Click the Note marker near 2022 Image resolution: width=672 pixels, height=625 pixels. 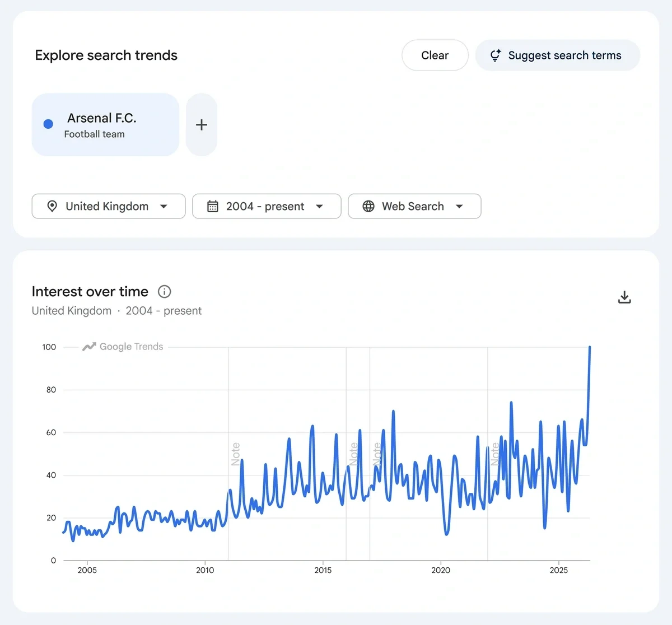click(495, 454)
